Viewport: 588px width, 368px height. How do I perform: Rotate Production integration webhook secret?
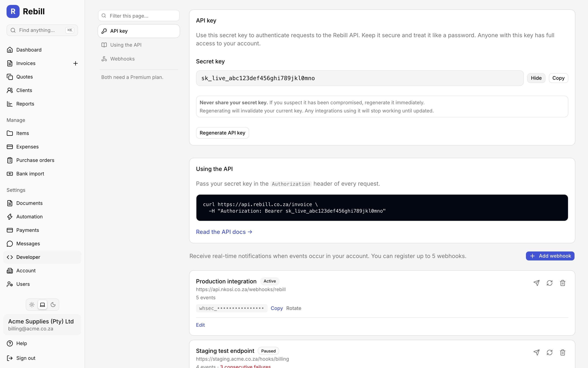click(294, 308)
